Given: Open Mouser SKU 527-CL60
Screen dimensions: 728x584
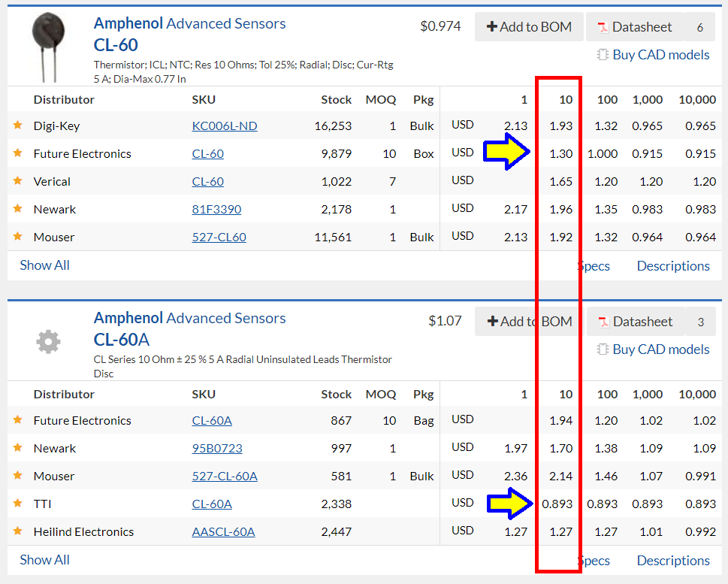Looking at the screenshot, I should tap(219, 238).
